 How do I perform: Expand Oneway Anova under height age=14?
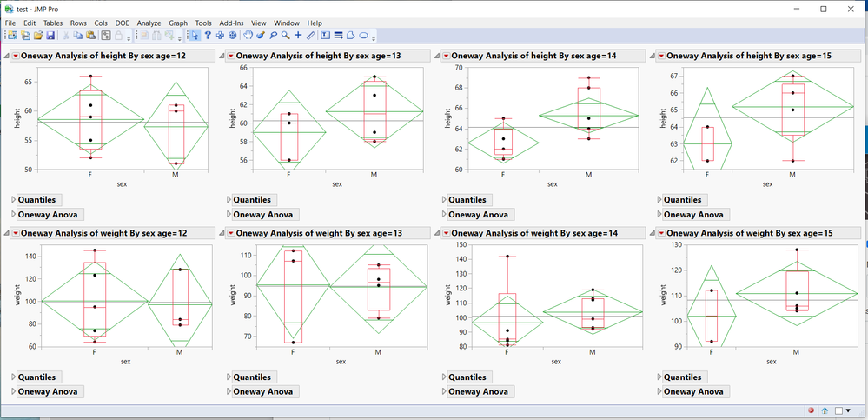click(x=445, y=215)
